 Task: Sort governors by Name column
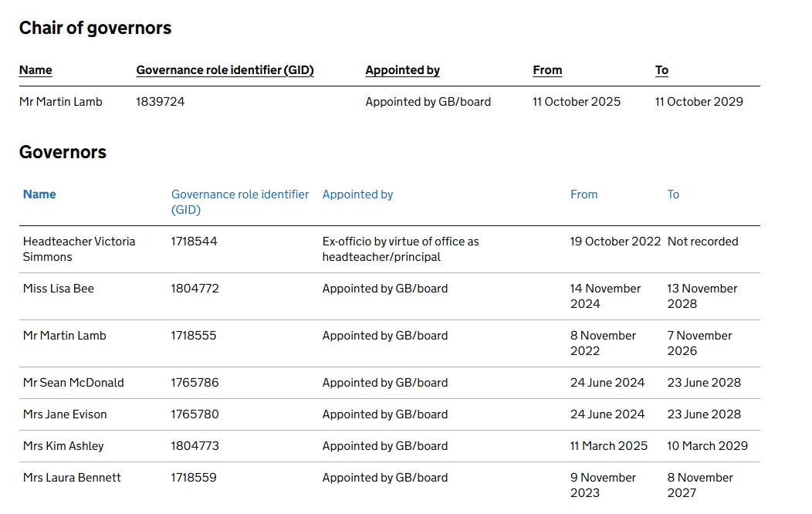39,194
